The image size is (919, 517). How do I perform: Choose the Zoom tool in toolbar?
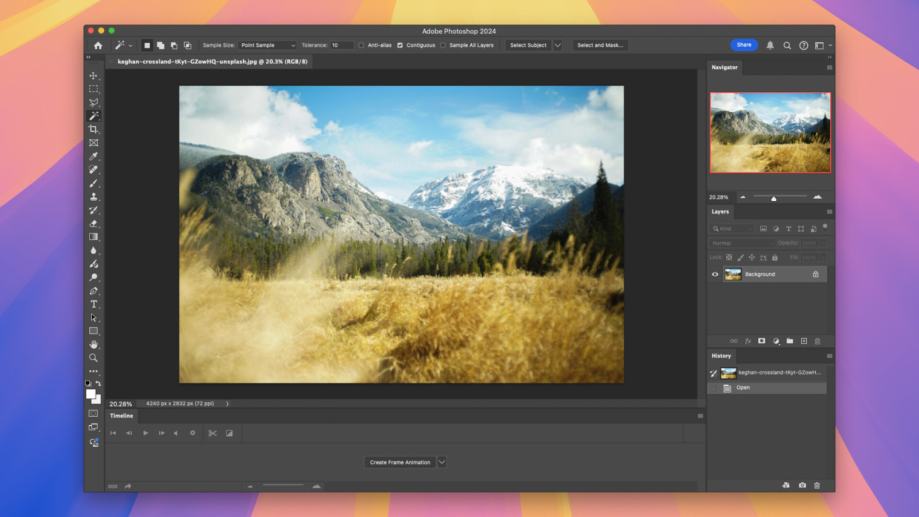[94, 358]
